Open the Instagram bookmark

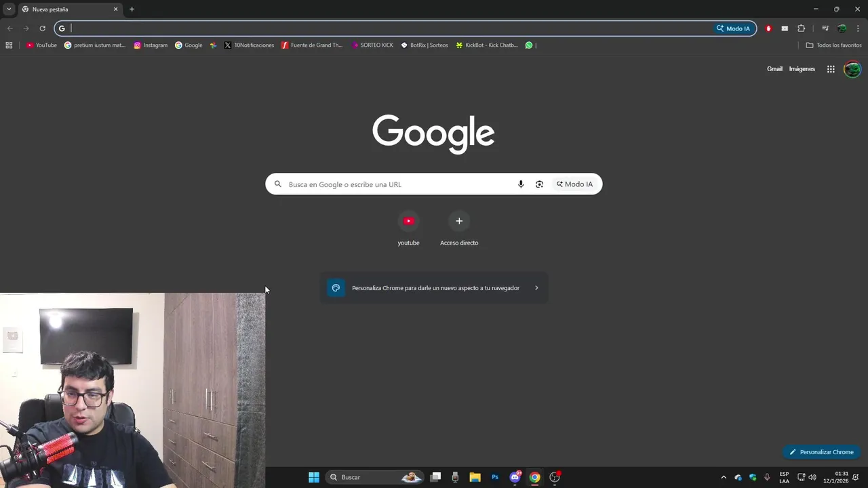pos(151,45)
